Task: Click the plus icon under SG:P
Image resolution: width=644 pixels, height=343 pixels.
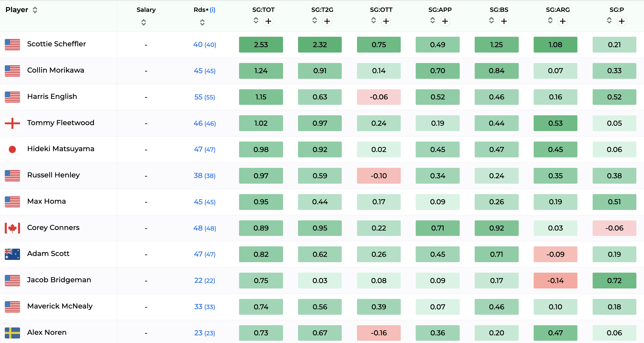Action: coord(622,21)
